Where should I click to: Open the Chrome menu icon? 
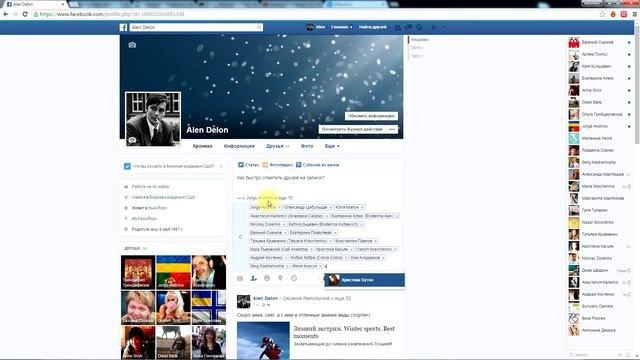(x=635, y=14)
